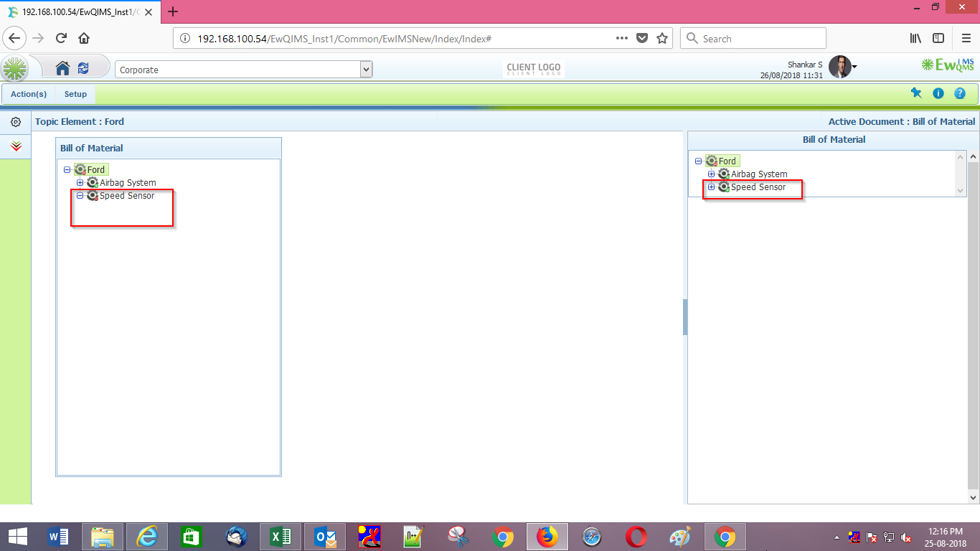Viewport: 980px width, 551px height.
Task: Click Airbag System gear icon in left tree
Action: [93, 183]
